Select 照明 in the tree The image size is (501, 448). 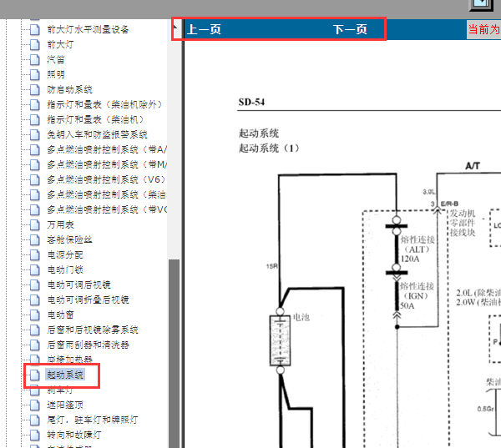[56, 74]
